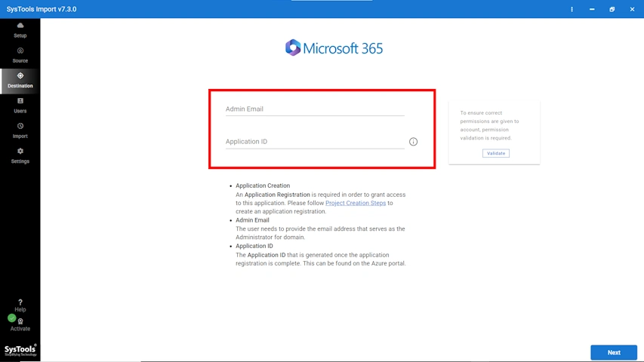
Task: Click the SysTools logo in sidebar
Action: pyautogui.click(x=20, y=350)
